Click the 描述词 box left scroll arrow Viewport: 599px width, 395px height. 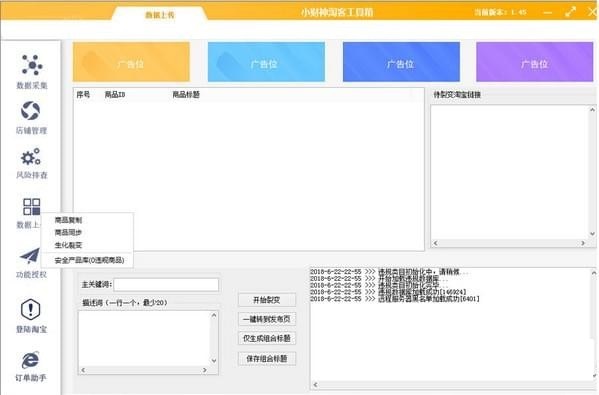pos(83,370)
